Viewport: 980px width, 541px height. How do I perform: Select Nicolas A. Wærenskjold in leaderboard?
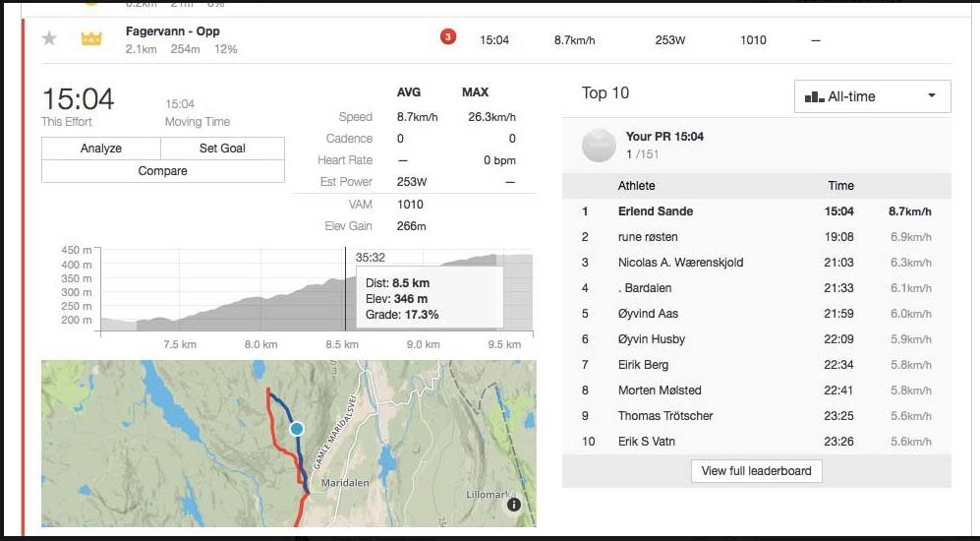(x=680, y=263)
